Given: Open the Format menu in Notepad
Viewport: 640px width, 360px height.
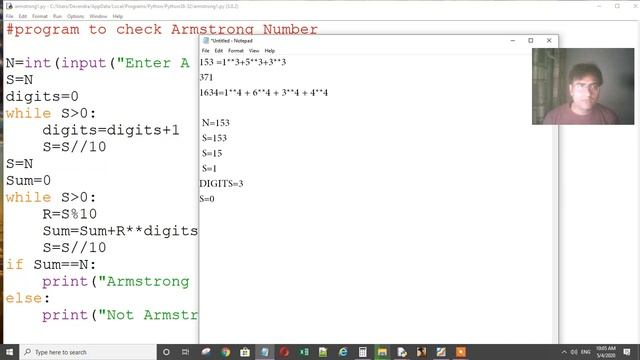Looking at the screenshot, I should click(x=236, y=51).
